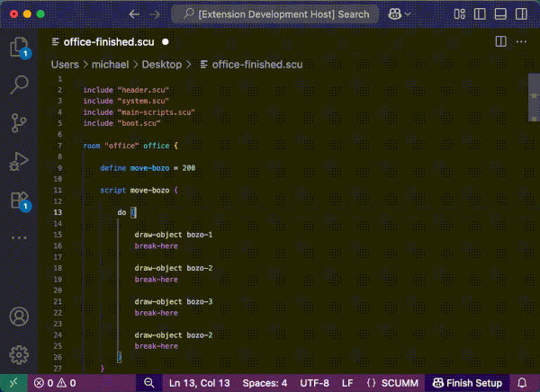
Task: Click the minimap scrollbar thumb
Action: click(534, 97)
